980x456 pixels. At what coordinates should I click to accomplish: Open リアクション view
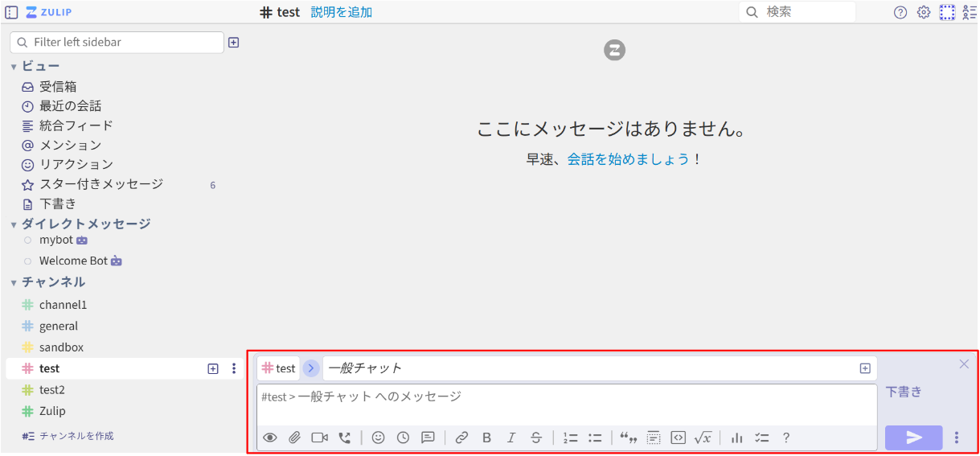coord(76,164)
